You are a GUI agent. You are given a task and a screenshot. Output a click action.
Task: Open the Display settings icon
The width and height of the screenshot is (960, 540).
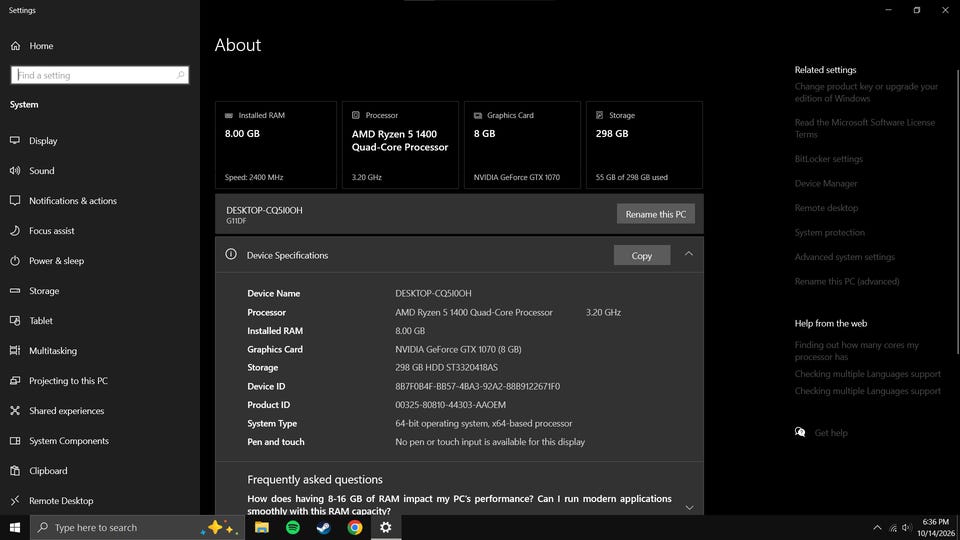point(15,140)
